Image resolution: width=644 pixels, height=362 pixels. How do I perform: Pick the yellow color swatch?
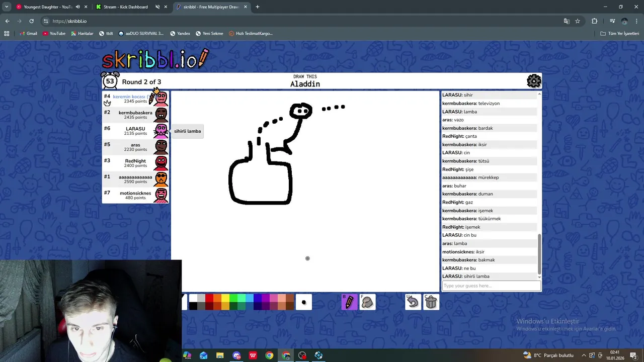click(x=225, y=298)
